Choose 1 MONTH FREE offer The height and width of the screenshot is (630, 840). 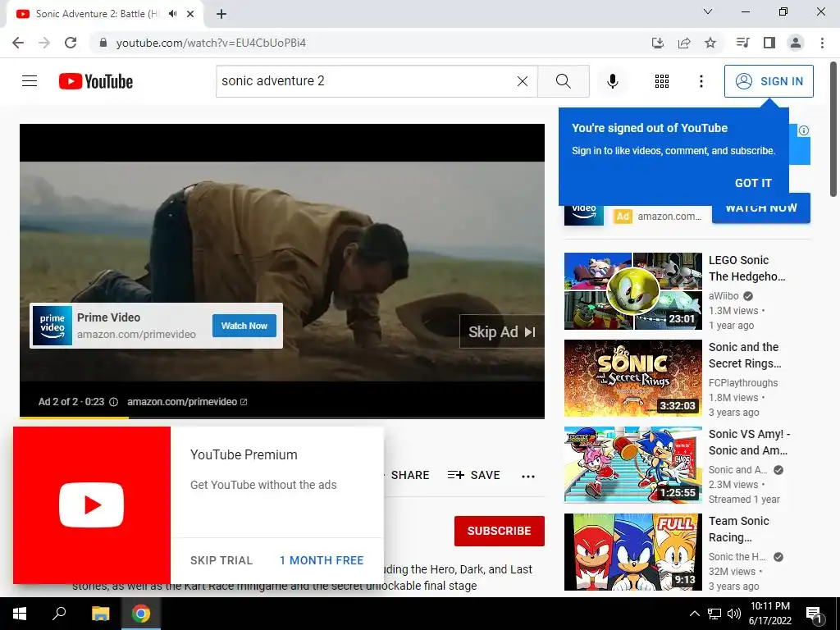tap(322, 560)
